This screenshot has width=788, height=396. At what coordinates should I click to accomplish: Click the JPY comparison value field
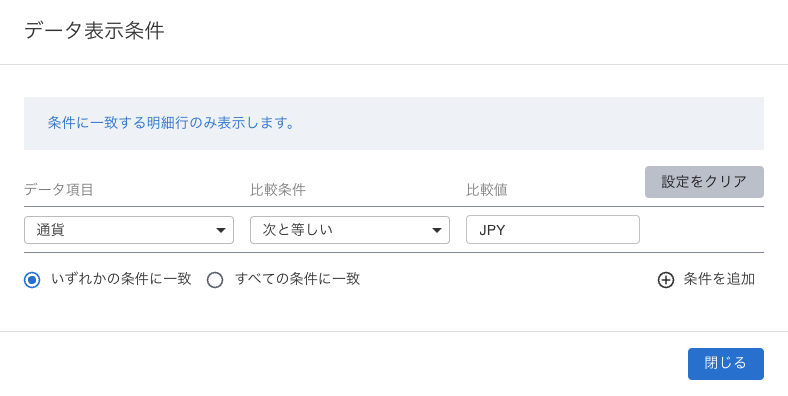553,230
